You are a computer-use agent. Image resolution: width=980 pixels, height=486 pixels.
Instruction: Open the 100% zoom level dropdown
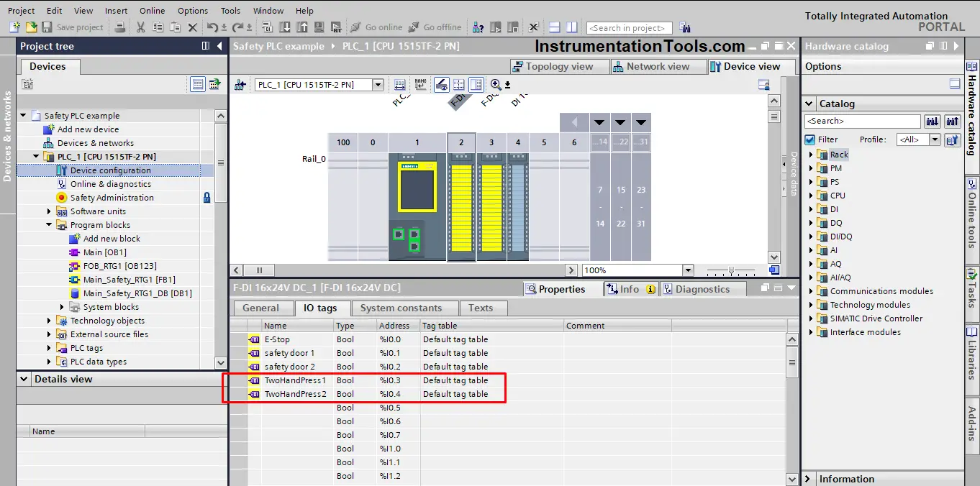click(688, 270)
